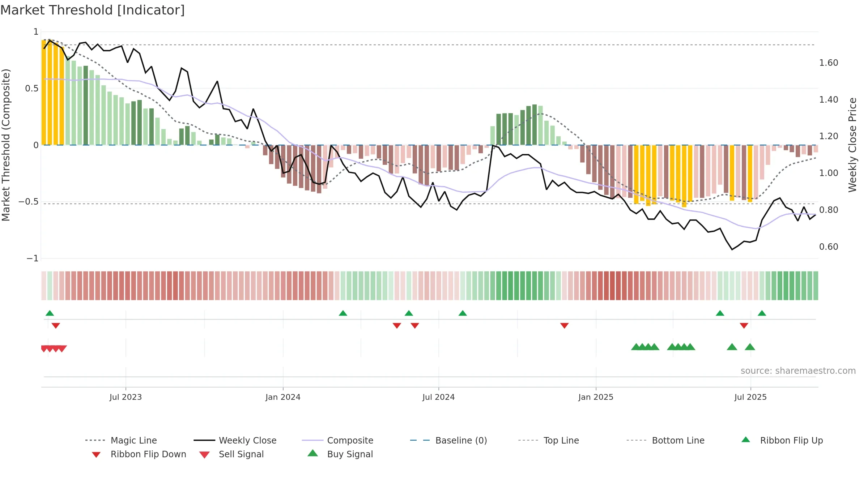
Task: Click the Weekly Close Price axis title
Action: tap(852, 145)
